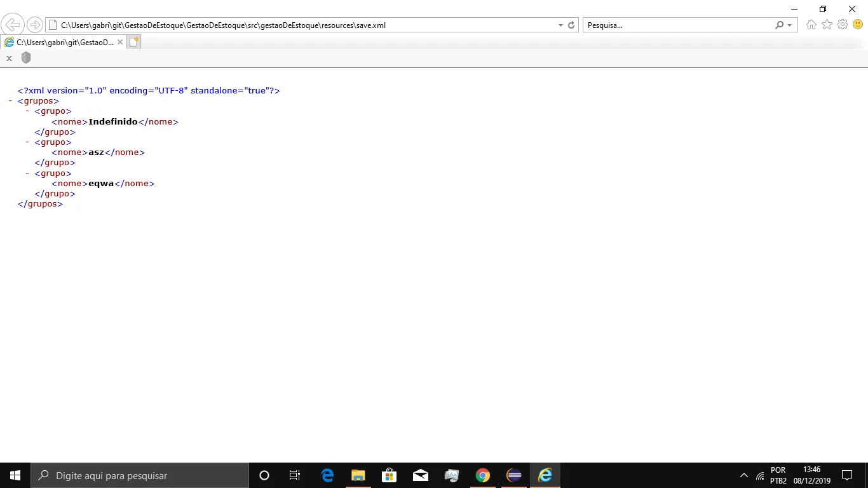Open a new tab

point(134,42)
